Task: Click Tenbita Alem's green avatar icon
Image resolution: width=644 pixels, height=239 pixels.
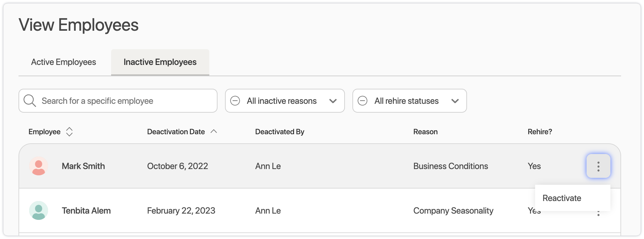Action: click(x=39, y=210)
